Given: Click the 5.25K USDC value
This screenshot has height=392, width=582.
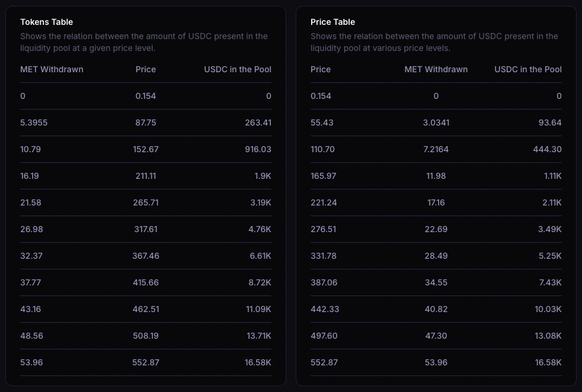Looking at the screenshot, I should 550,256.
